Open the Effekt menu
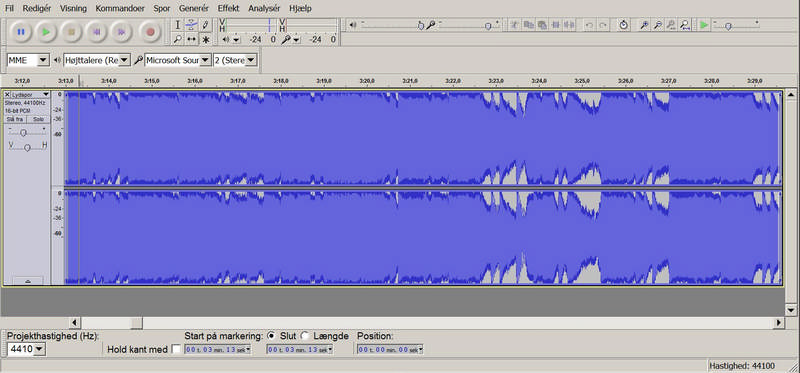Viewport: 800px width, 373px height. tap(228, 9)
